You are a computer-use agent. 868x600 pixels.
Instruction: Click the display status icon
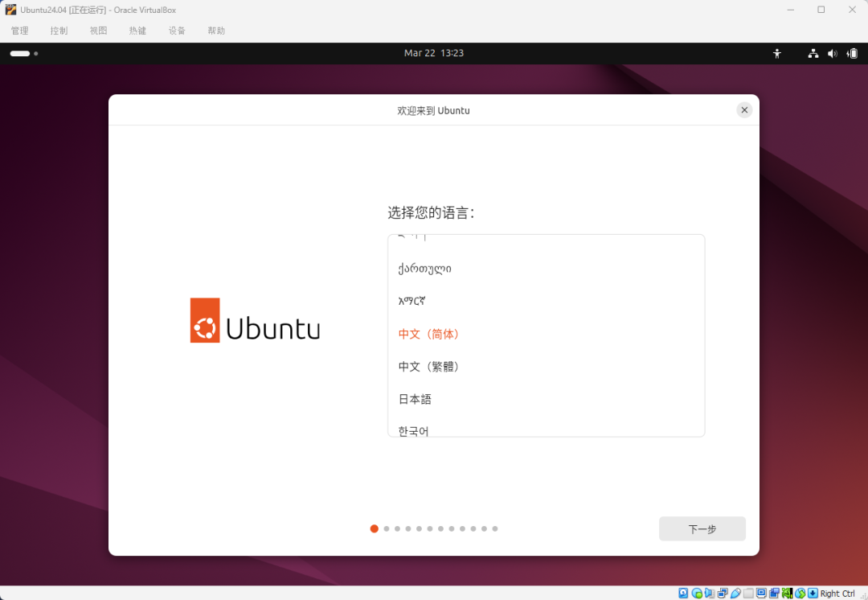pyautogui.click(x=761, y=594)
